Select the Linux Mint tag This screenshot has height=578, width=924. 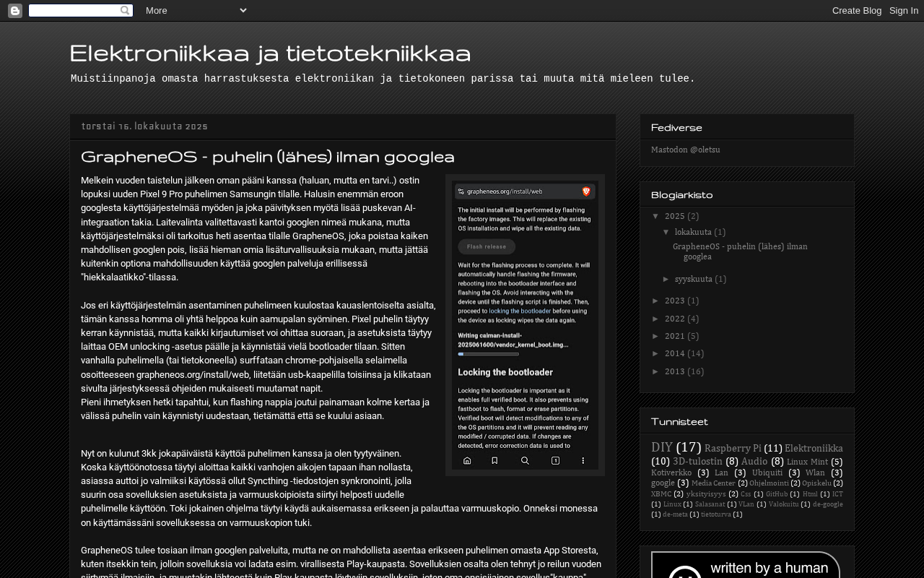pyautogui.click(x=807, y=462)
